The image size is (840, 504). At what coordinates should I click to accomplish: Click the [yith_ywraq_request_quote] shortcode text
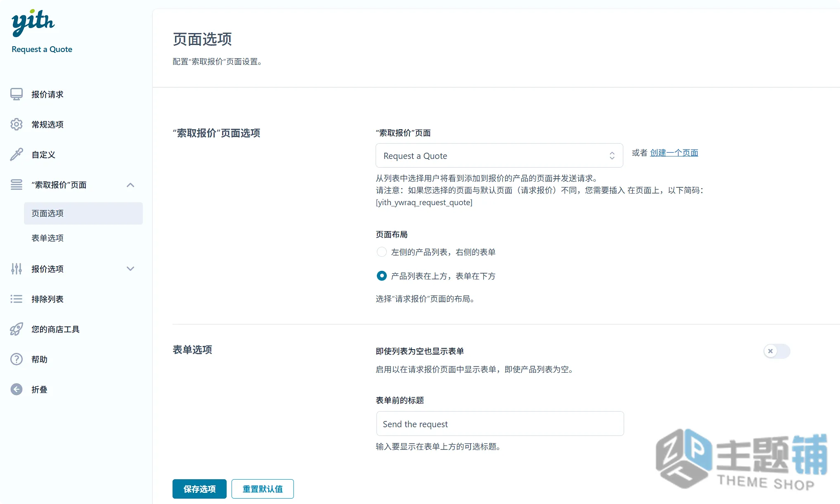point(424,202)
